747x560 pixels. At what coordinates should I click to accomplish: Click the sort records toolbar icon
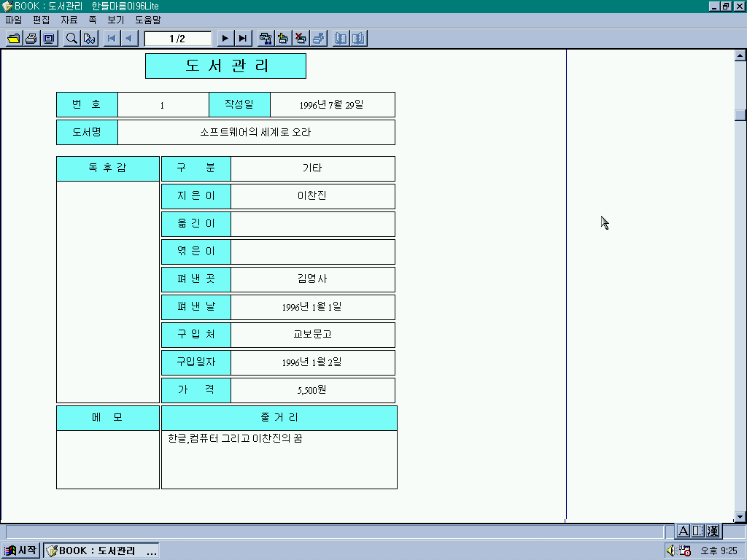[x=266, y=39]
